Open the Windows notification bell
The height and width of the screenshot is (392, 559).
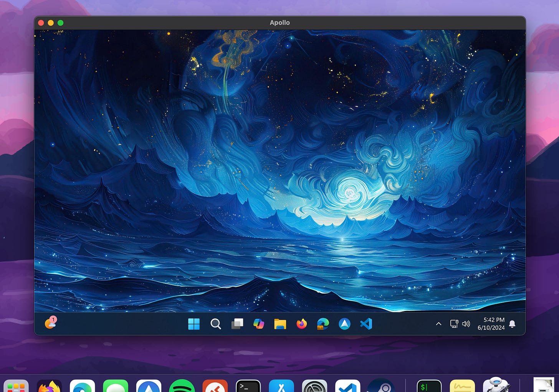pos(512,324)
